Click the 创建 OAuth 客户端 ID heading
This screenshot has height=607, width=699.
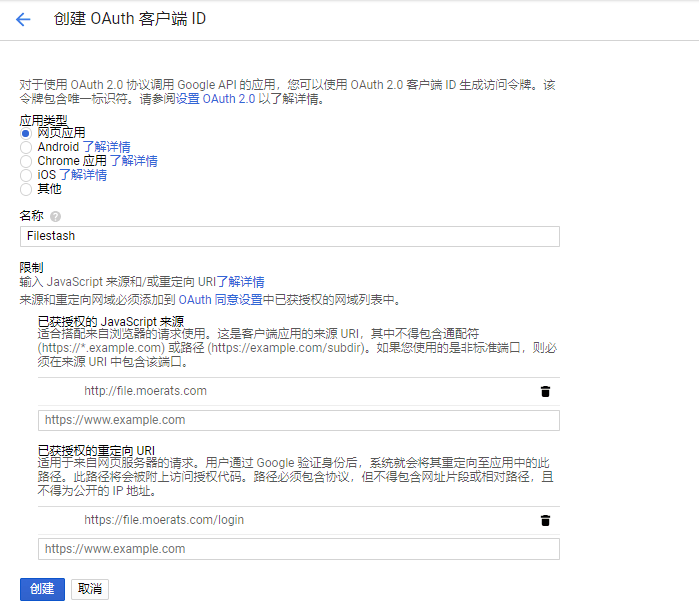[130, 19]
